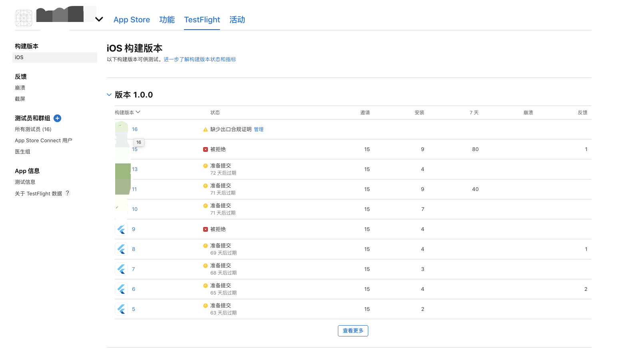Click the status icon for build 10

[x=206, y=206]
